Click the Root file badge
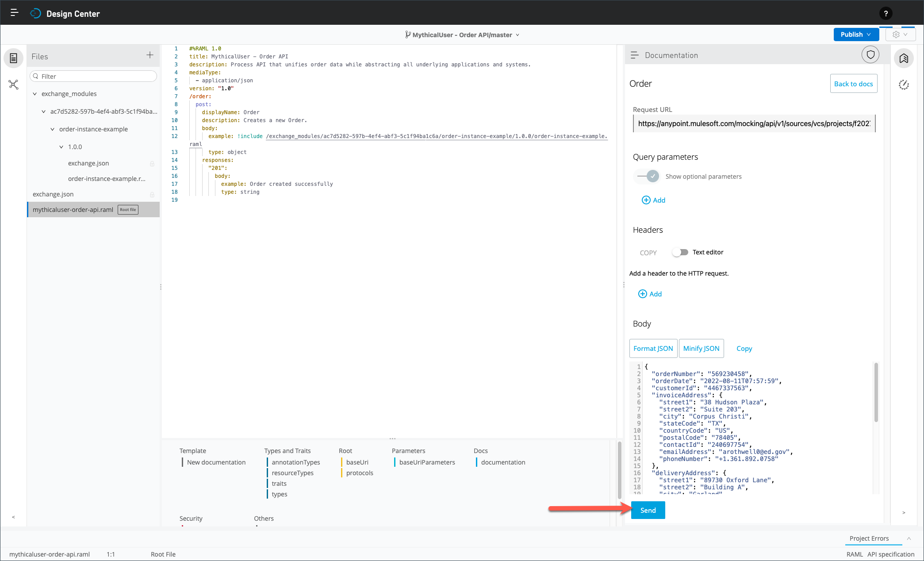Image resolution: width=924 pixels, height=561 pixels. click(128, 210)
